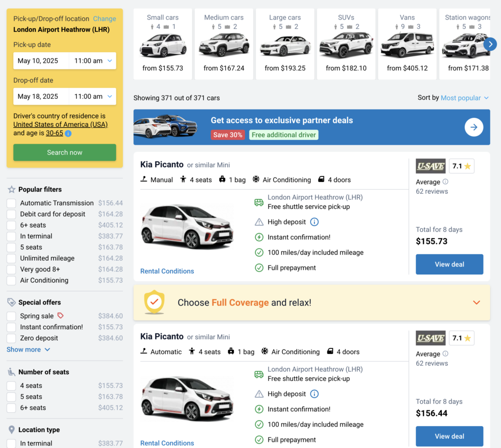Click the Full Coverage shield icon
Screen dimensions: 501x448
click(154, 302)
